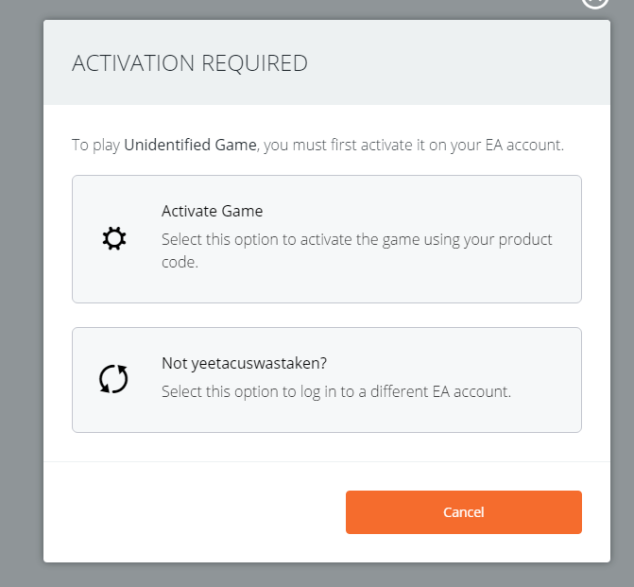
Task: Select the Activate Game heading
Action: point(212,211)
